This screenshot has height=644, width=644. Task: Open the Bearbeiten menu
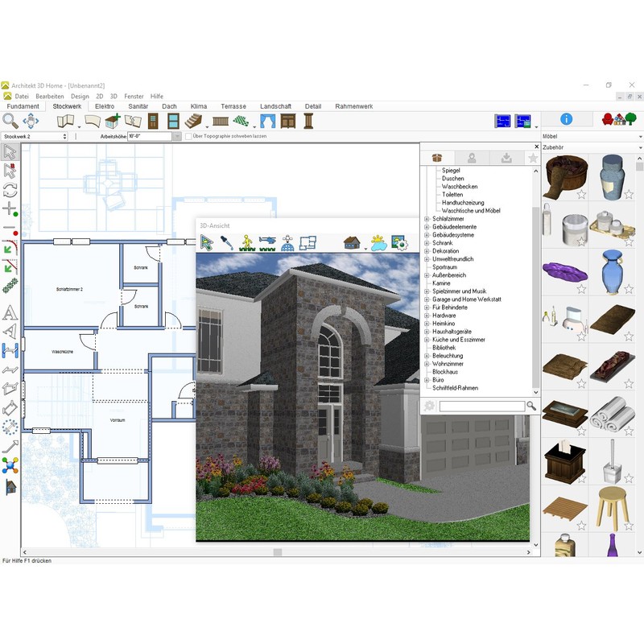pyautogui.click(x=49, y=97)
